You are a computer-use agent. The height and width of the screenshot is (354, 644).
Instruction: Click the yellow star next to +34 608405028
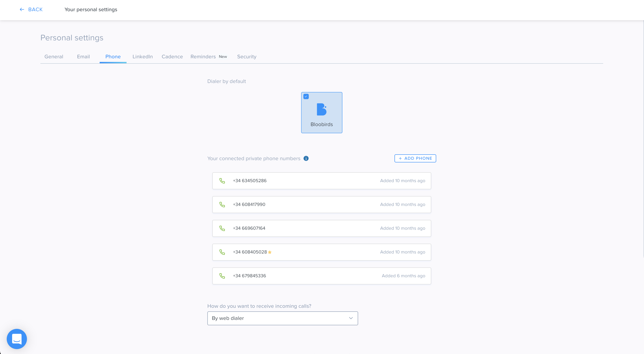pos(270,252)
